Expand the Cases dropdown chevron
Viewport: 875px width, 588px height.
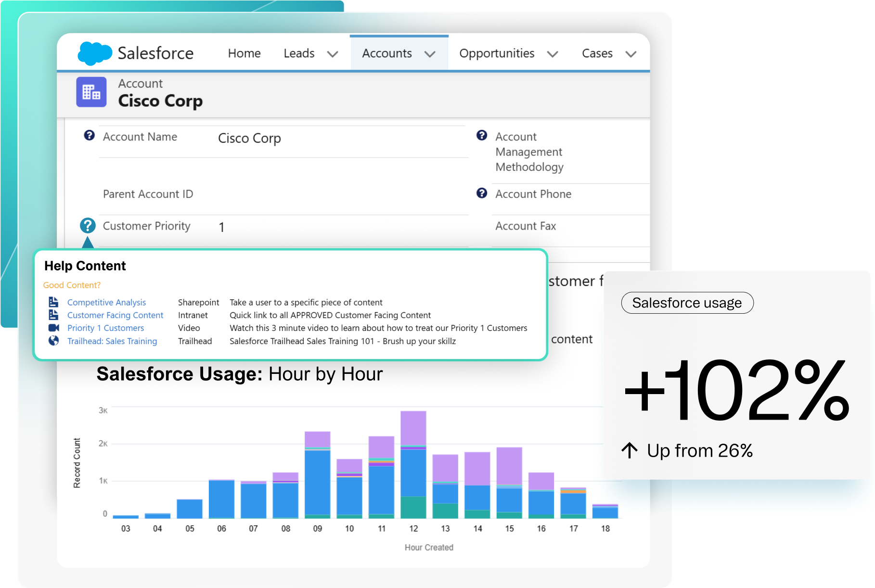[x=631, y=54]
